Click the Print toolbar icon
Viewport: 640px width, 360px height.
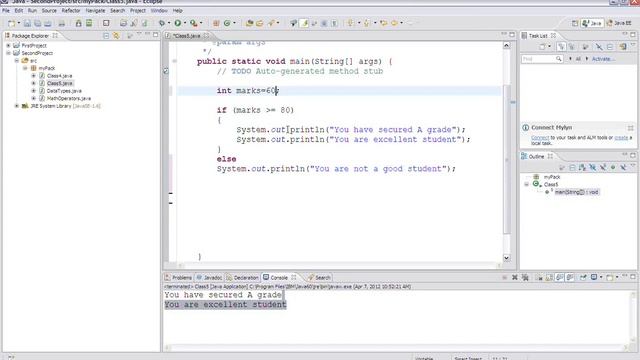[62, 23]
